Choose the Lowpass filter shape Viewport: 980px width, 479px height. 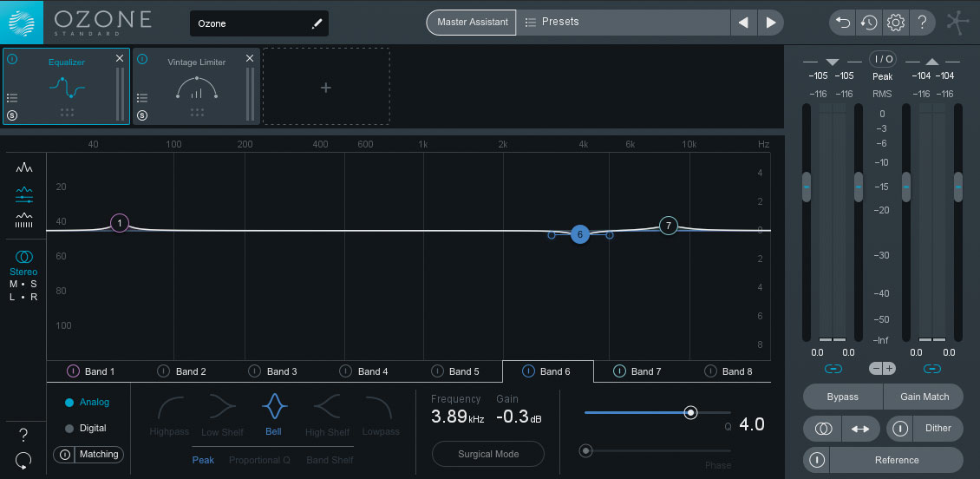click(379, 415)
